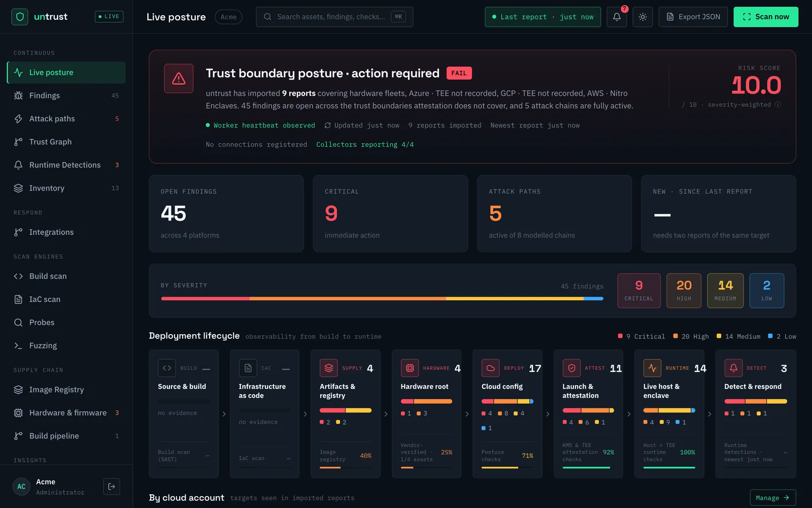Open Live posture in sidebar
The height and width of the screenshot is (508, 812).
coord(66,73)
